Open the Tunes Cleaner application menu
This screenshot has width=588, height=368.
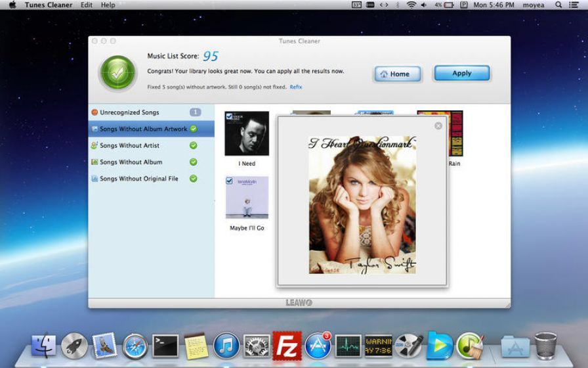click(49, 5)
